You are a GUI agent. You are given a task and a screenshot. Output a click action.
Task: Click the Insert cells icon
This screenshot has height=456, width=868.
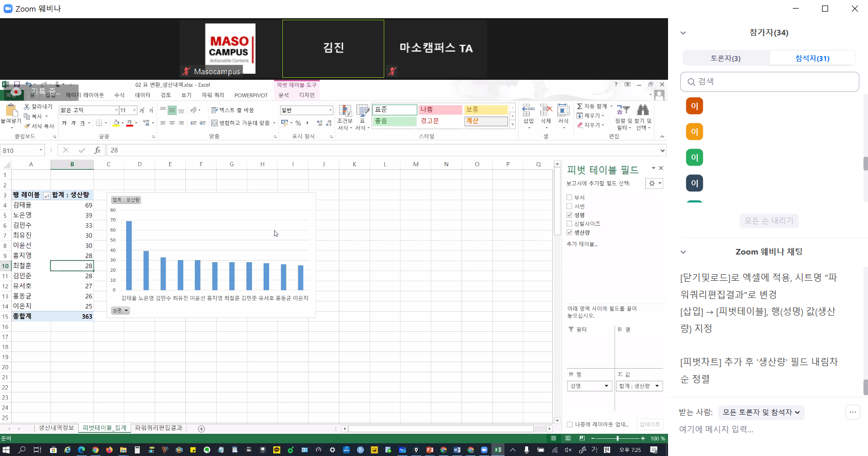point(528,111)
